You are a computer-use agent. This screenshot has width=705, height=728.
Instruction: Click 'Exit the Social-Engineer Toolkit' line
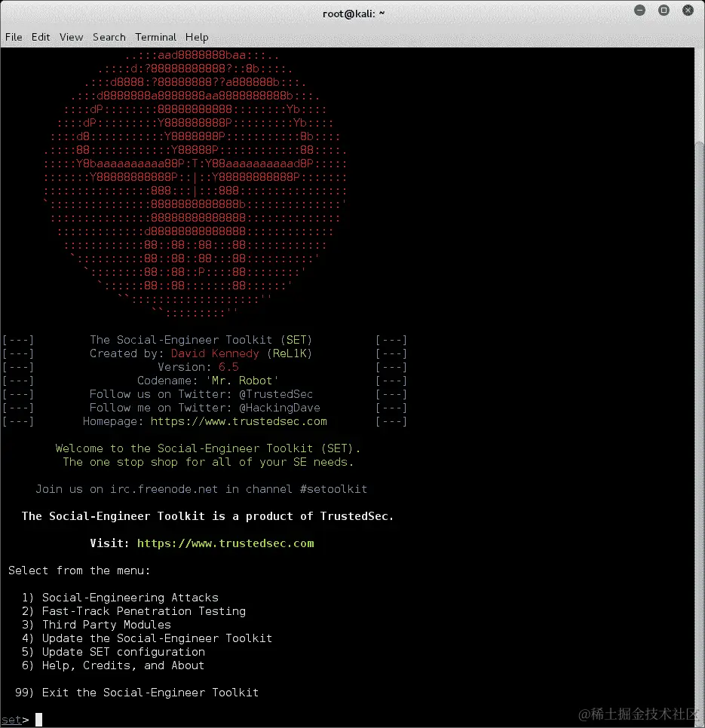pyautogui.click(x=136, y=693)
